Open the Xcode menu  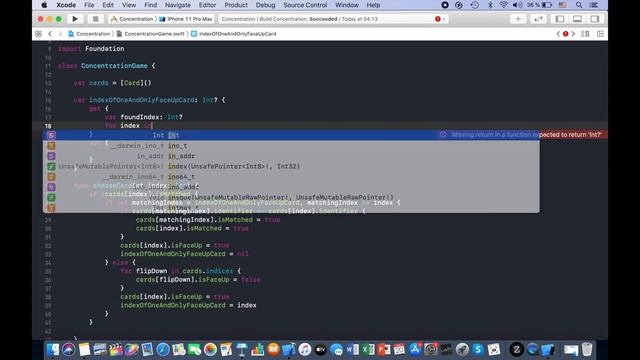tap(66, 5)
